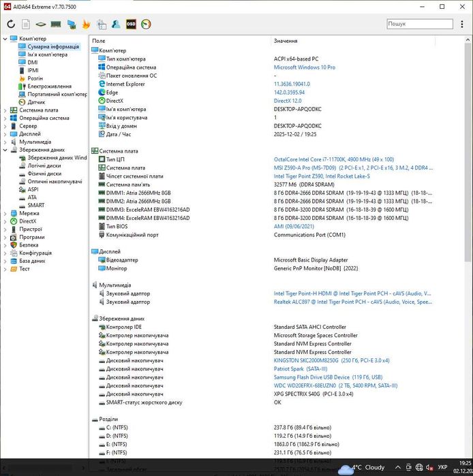The width and height of the screenshot is (473, 476).
Task: Open the OSD panel icon
Action: [131, 24]
